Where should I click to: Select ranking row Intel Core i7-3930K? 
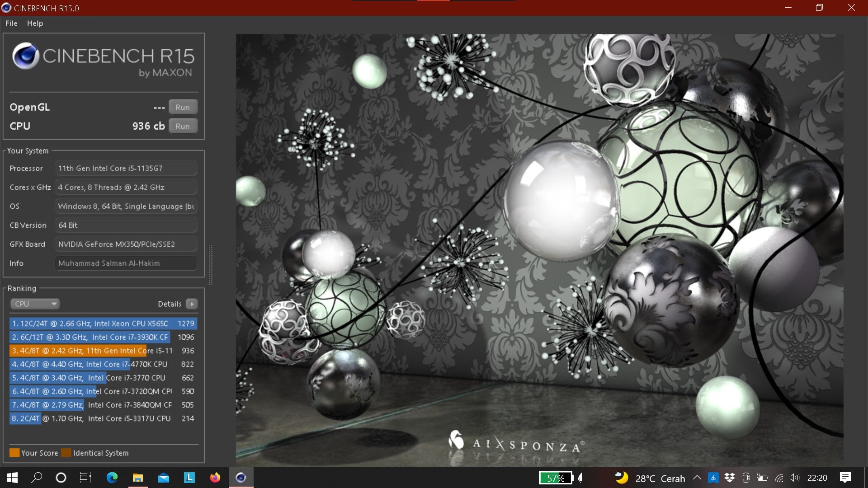(103, 337)
